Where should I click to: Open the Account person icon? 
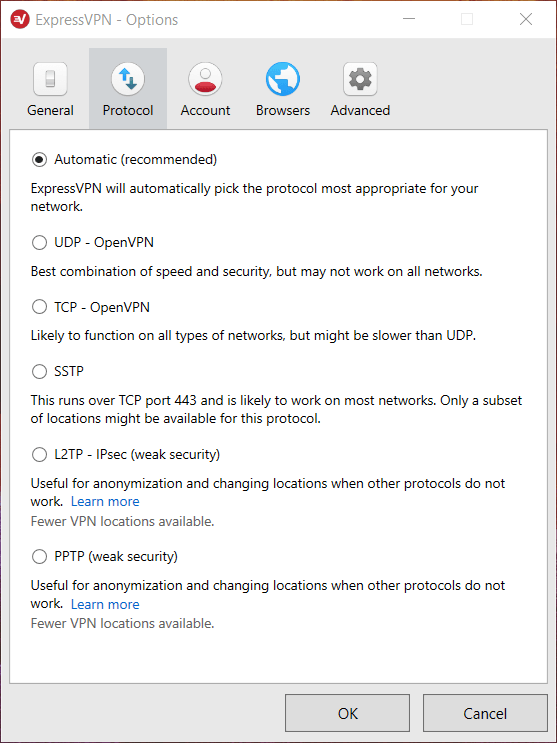pyautogui.click(x=205, y=79)
